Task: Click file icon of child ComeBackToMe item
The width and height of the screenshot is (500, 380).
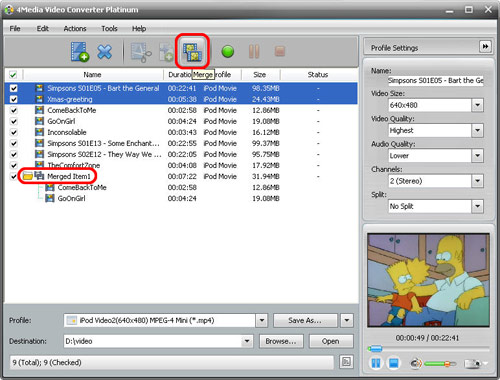Action: 50,187
